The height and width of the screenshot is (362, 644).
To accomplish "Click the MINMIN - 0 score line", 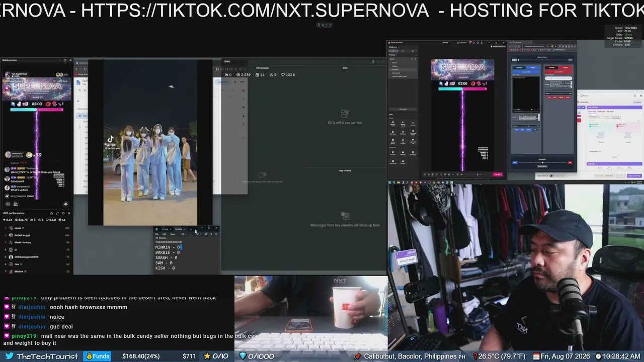I will coord(168,247).
